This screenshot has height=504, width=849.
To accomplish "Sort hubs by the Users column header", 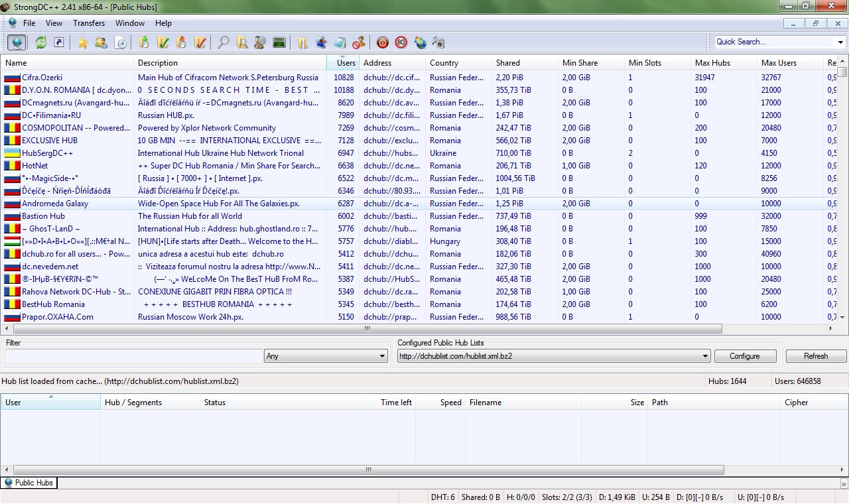I will tap(343, 63).
